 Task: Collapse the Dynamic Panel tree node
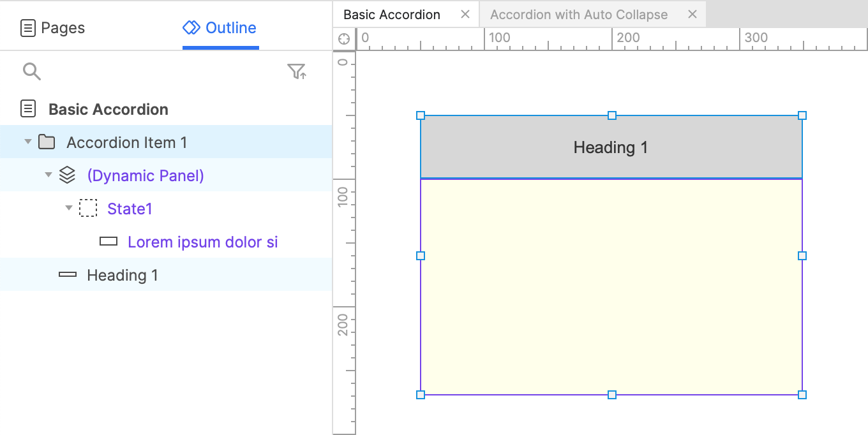[48, 175]
